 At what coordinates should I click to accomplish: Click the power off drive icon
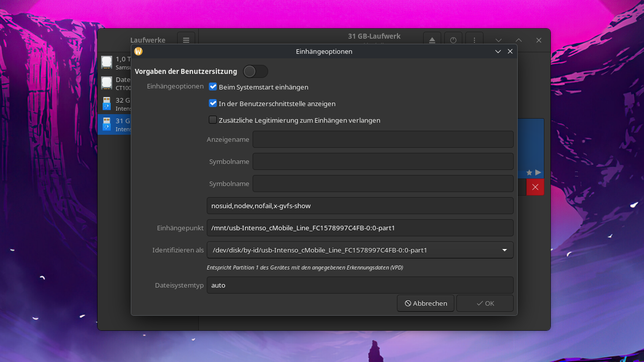tap(453, 40)
